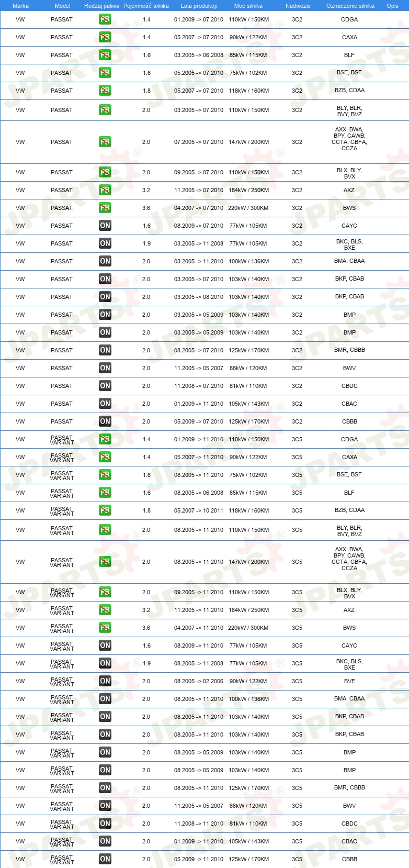
Task: Click engine code "BVE"
Action: point(349,681)
